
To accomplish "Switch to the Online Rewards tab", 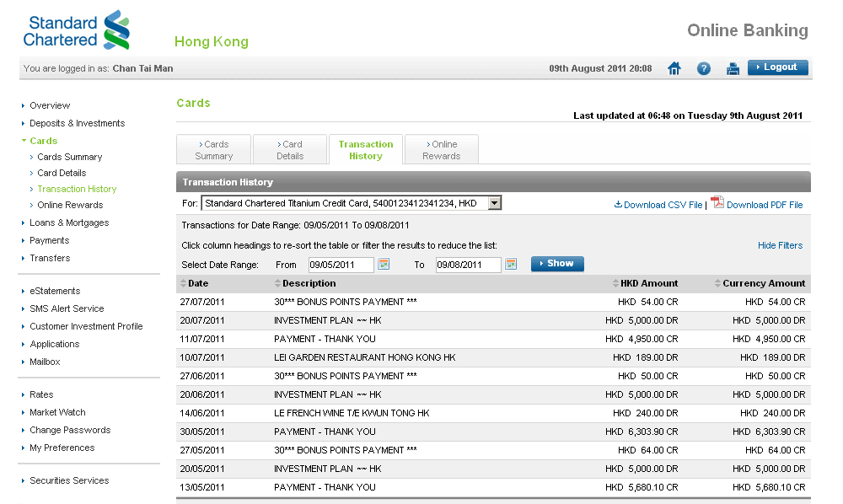I will (442, 150).
